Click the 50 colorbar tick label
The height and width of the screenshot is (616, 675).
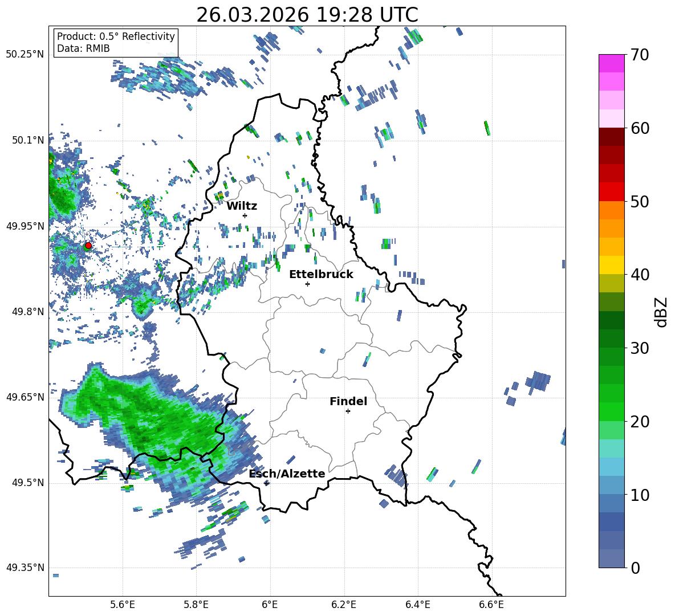pos(639,202)
